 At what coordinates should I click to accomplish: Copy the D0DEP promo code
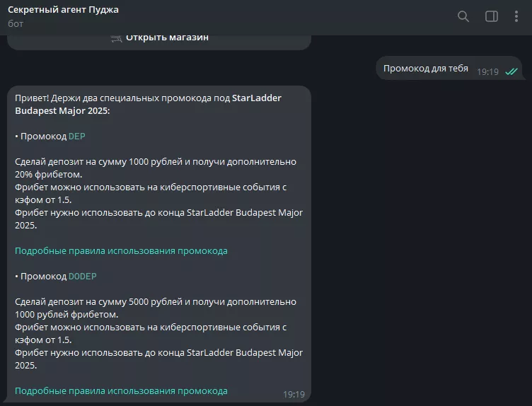pyautogui.click(x=82, y=276)
